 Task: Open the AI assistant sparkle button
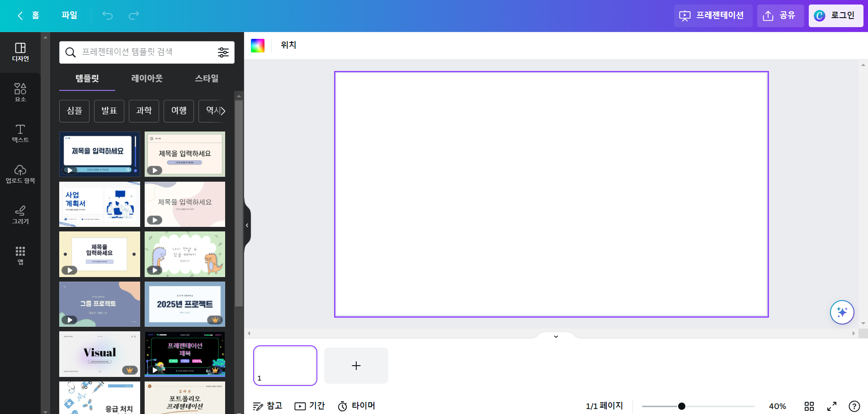[x=842, y=312]
